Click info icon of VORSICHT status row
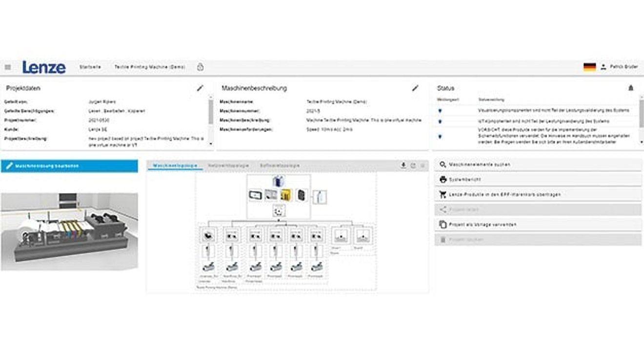 pos(440,136)
